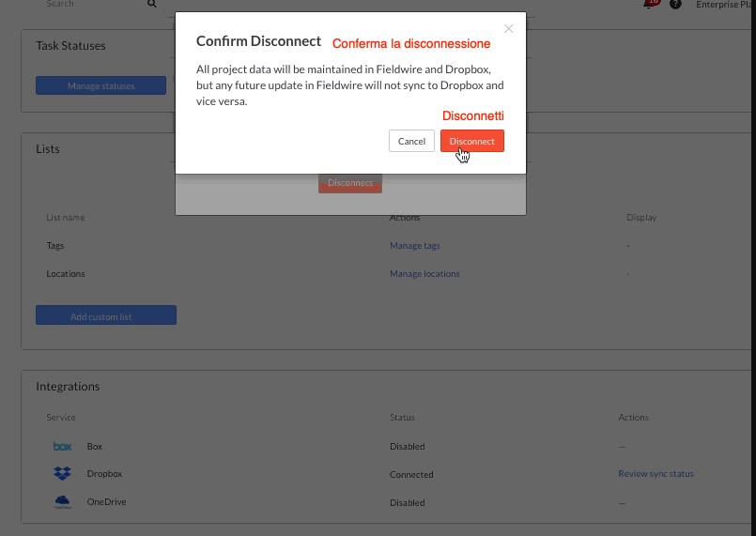The image size is (756, 536).
Task: Open Review sync status for Dropbox
Action: [656, 474]
